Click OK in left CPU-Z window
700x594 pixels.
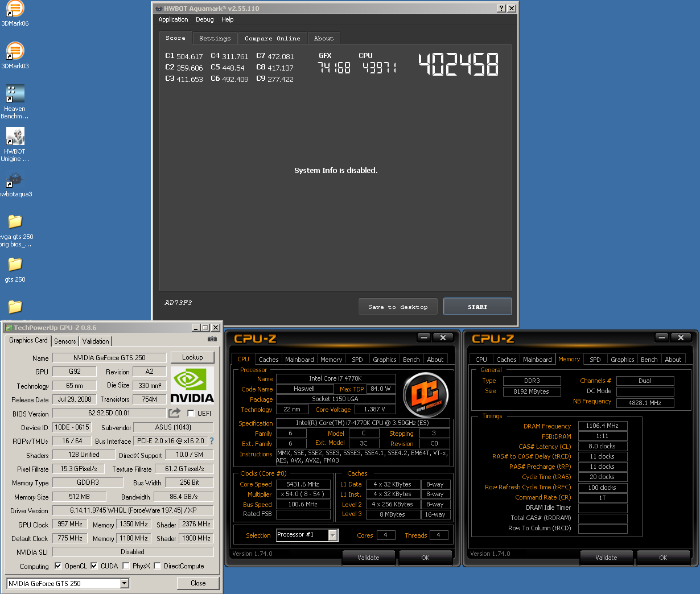(425, 558)
